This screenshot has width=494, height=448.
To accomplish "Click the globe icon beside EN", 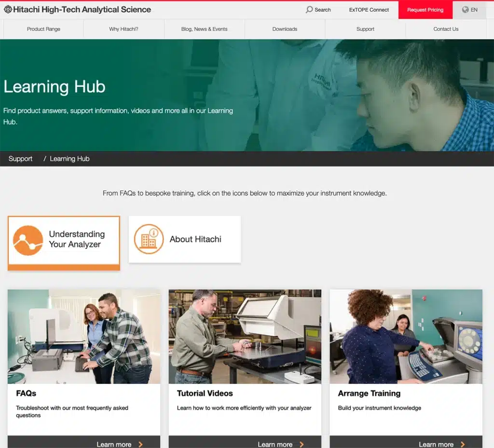I will [464, 10].
